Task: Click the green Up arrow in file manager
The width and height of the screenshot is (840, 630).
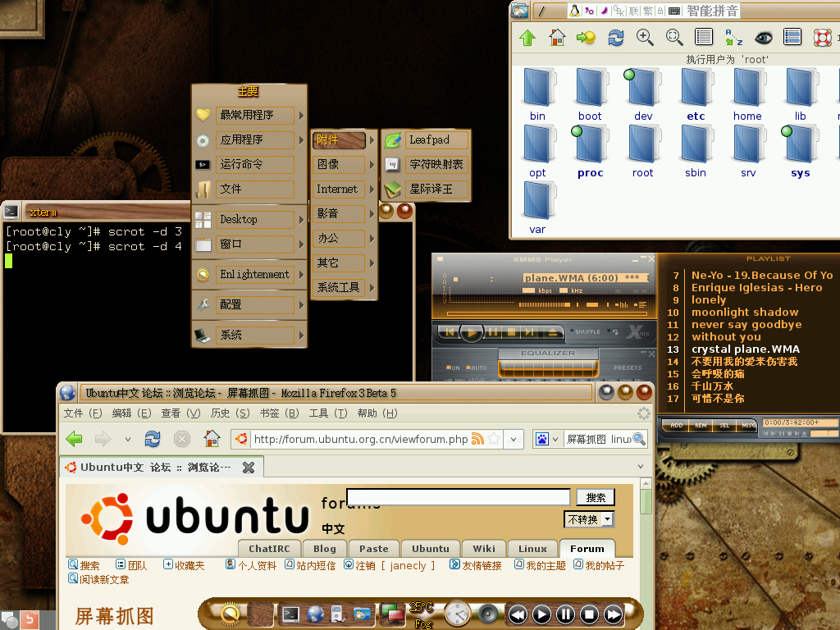Action: pyautogui.click(x=527, y=38)
